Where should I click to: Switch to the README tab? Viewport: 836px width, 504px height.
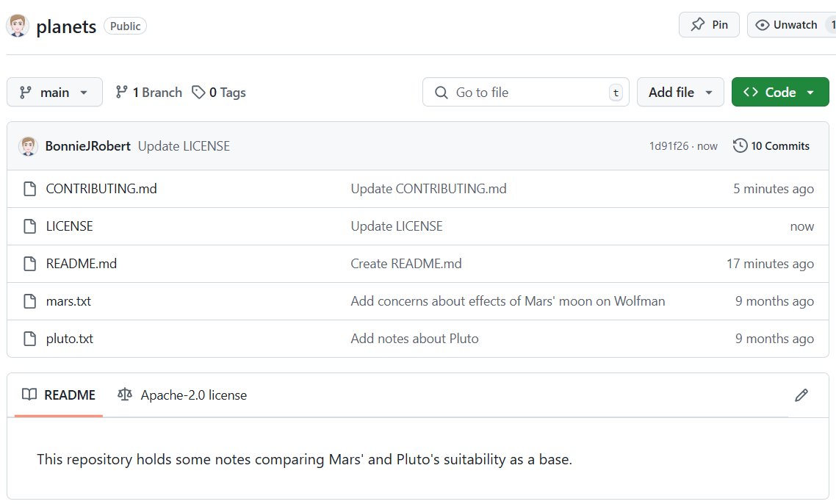click(59, 395)
